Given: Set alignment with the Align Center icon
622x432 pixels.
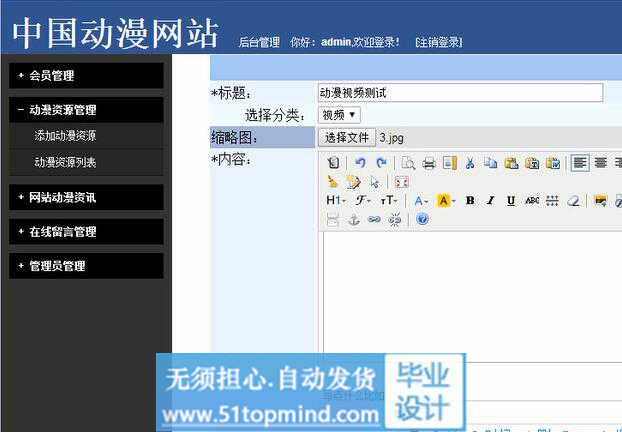Looking at the screenshot, I should 601,163.
